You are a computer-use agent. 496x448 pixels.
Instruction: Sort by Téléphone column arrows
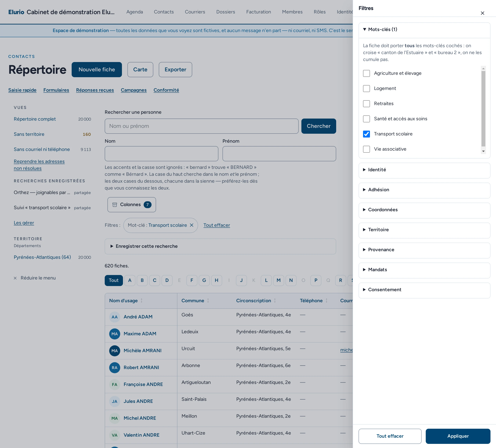point(327,301)
